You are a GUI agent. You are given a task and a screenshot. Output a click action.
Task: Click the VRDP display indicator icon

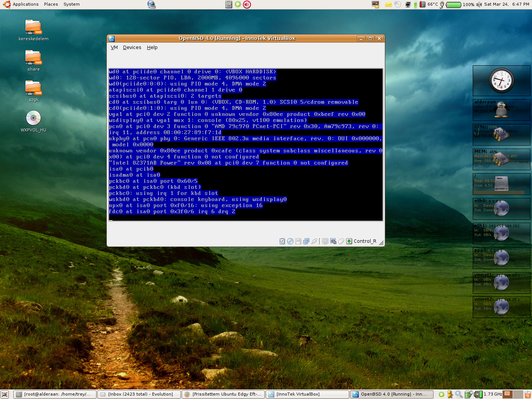[x=325, y=241]
